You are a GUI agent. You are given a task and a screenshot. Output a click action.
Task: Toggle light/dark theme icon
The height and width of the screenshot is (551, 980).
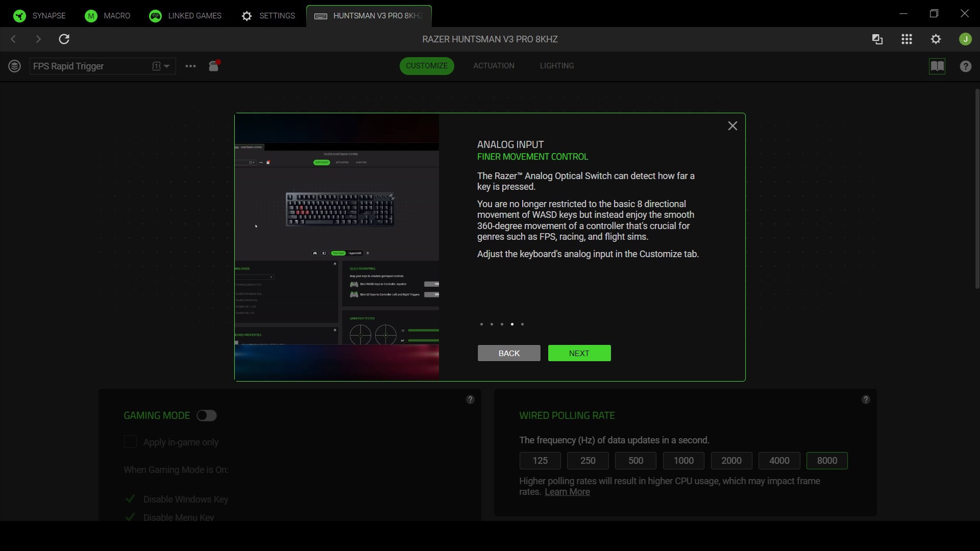[877, 39]
